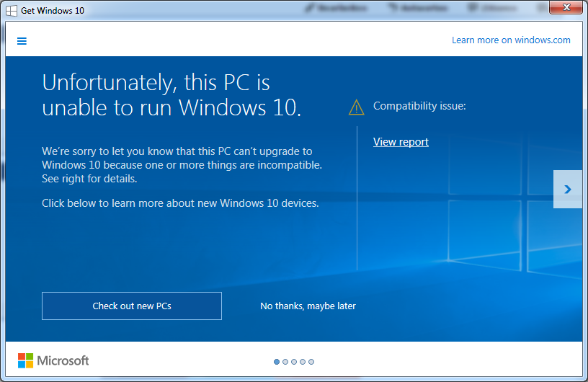Open Learn more on windows.com link
The height and width of the screenshot is (382, 588).
(x=511, y=40)
